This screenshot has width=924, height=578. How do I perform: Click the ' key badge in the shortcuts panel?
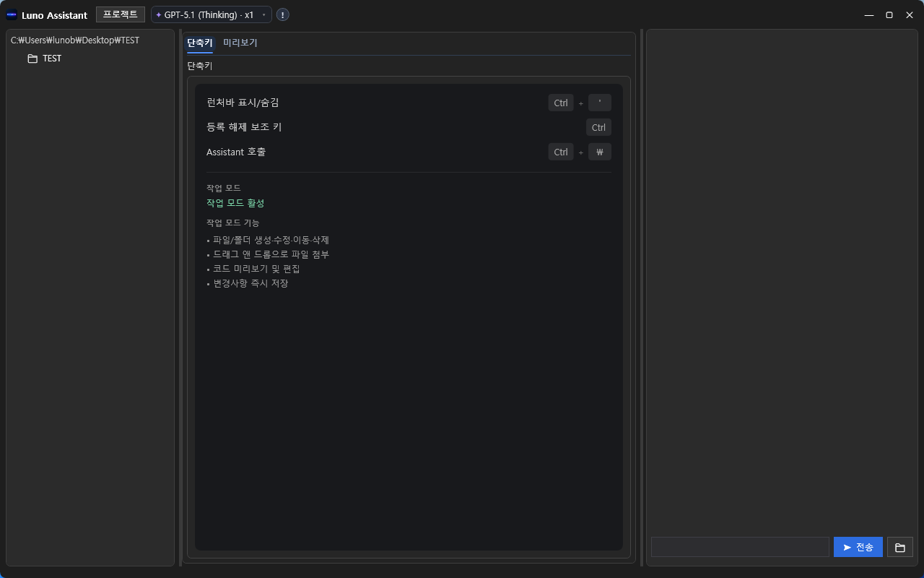click(x=599, y=103)
